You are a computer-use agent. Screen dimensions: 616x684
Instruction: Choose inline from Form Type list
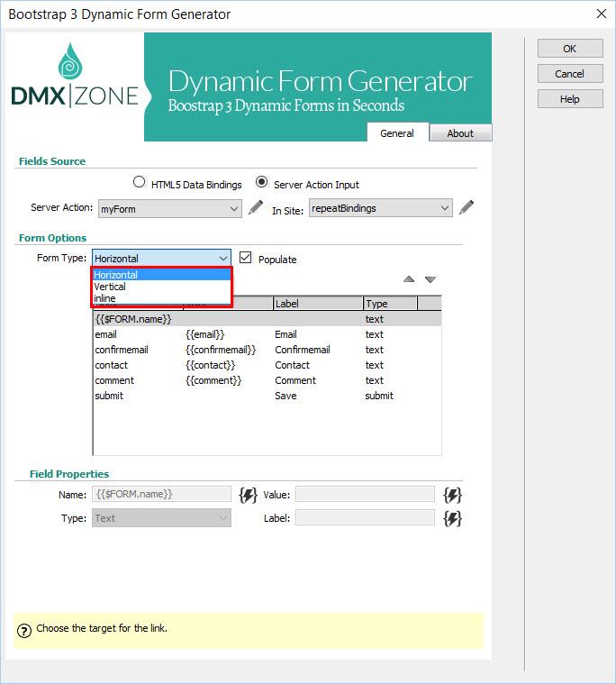tap(161, 298)
